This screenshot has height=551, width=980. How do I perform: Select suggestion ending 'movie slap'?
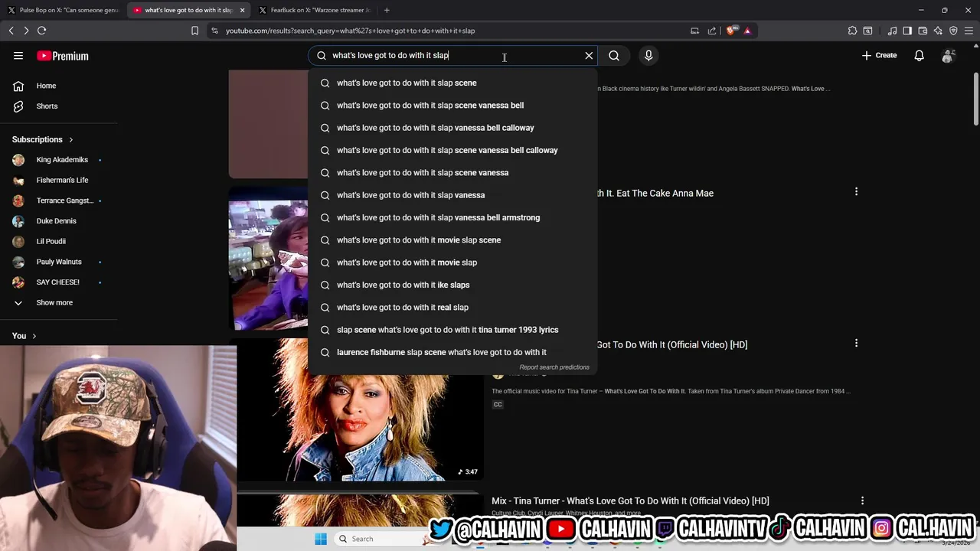tap(452, 262)
